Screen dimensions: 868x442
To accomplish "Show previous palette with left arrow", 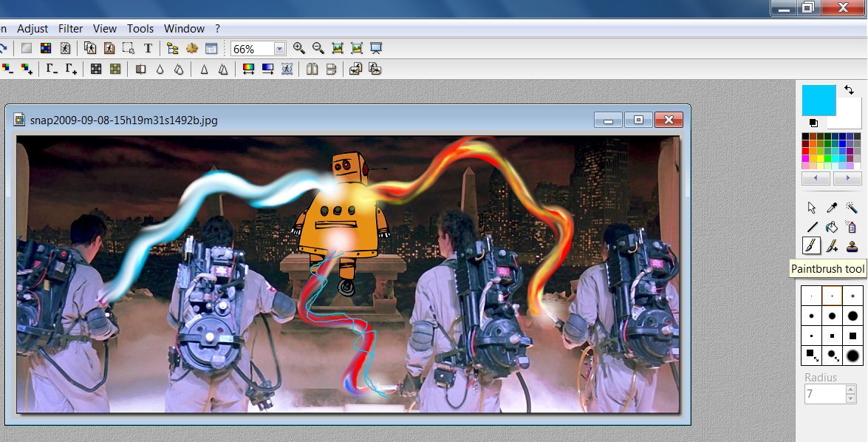I will click(x=816, y=178).
